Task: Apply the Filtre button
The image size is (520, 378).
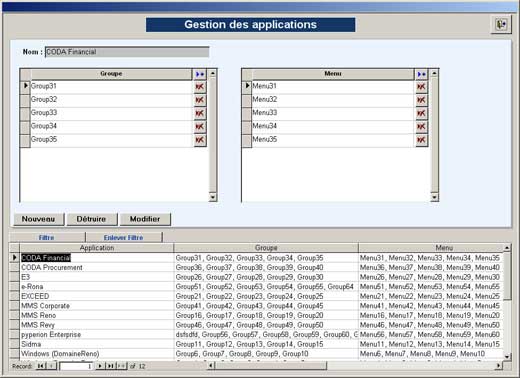Action: click(47, 237)
